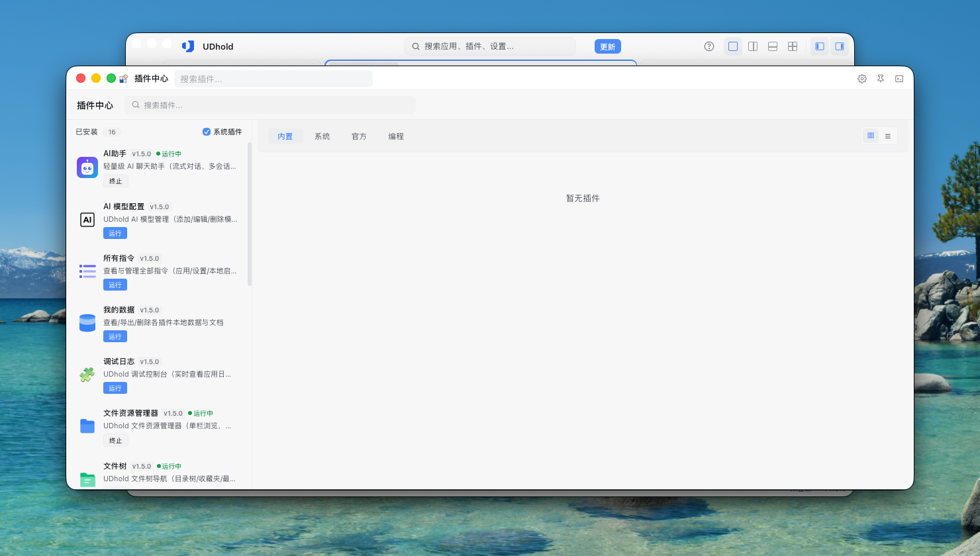Focus UDhold 搜索应用、插件、设置 search box
The height and width of the screenshot is (556, 980).
tap(490, 46)
